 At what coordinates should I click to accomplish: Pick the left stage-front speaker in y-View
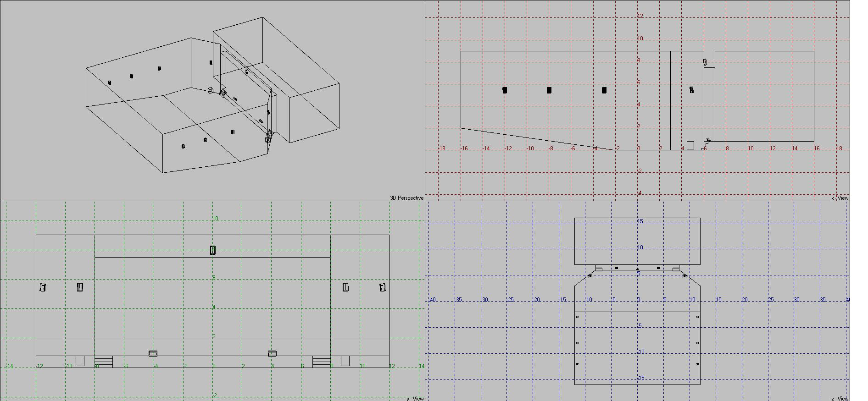coord(153,353)
